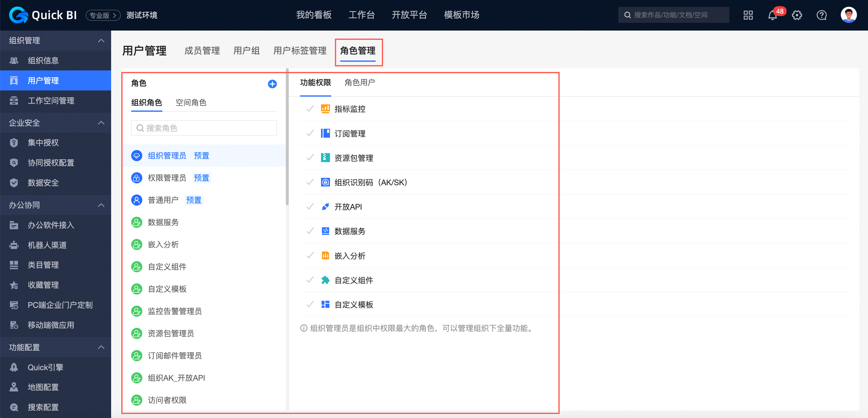The width and height of the screenshot is (868, 418).
Task: Click the 订阅管理 book icon
Action: pos(325,133)
